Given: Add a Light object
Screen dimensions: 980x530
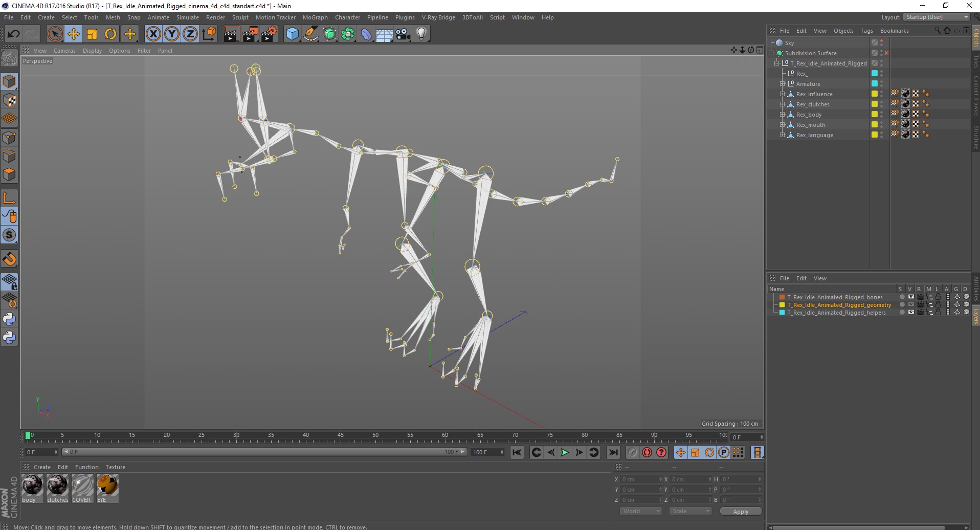Looking at the screenshot, I should (421, 34).
